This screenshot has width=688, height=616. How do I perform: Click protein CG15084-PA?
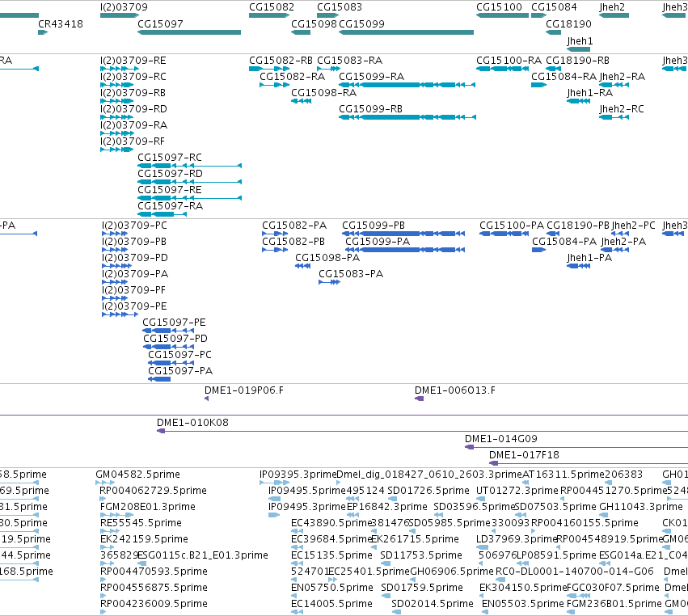click(x=538, y=250)
